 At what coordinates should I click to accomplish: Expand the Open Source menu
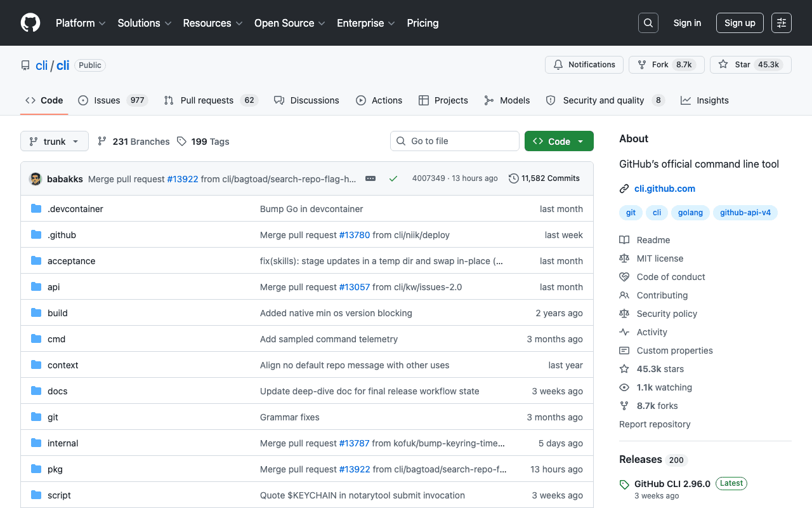pyautogui.click(x=290, y=23)
